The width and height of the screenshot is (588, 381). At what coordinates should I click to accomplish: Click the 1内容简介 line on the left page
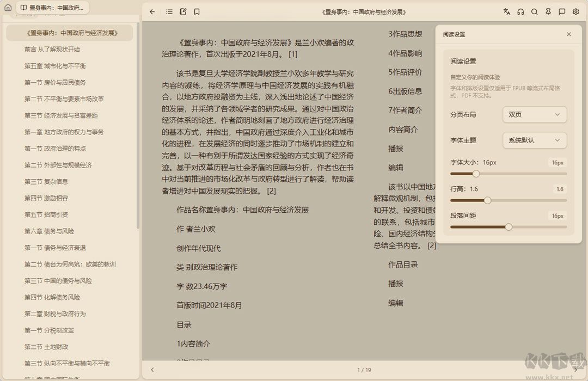tap(193, 343)
